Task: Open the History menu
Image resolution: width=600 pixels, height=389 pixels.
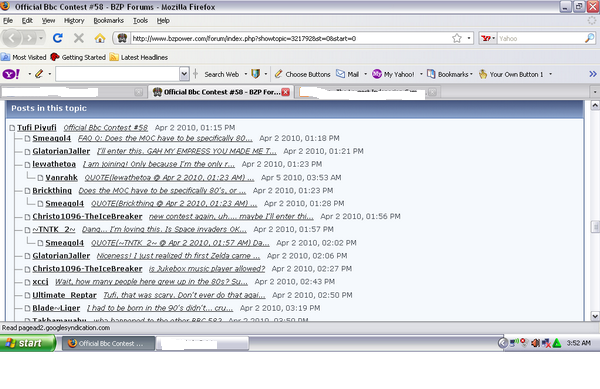Action: click(x=74, y=21)
